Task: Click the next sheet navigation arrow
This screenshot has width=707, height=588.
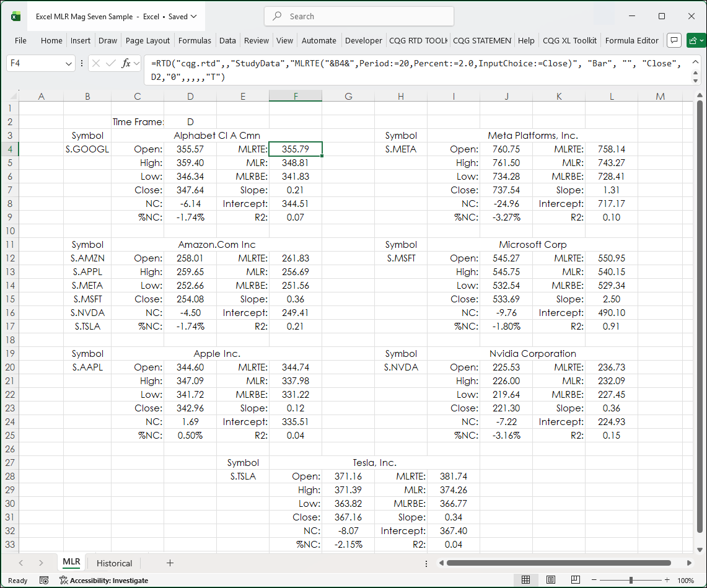Action: point(41,563)
